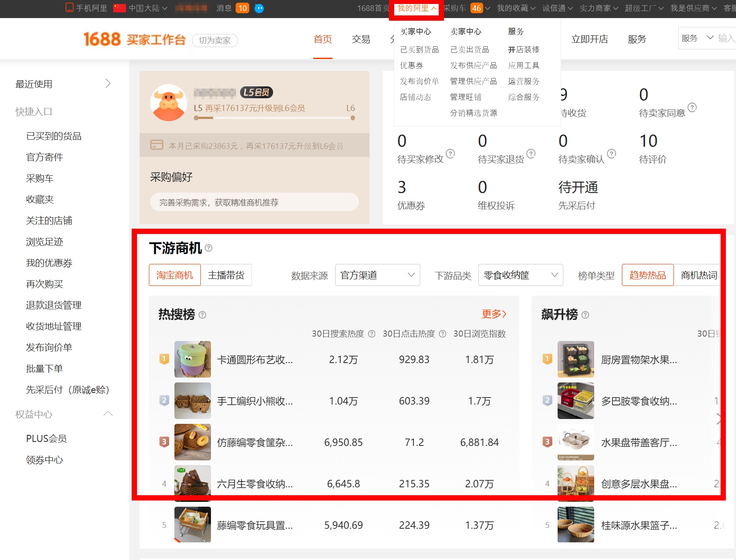Screen dimensions: 736x560
Task: Open 退款退货管理 sidebar link
Action: pyautogui.click(x=54, y=305)
